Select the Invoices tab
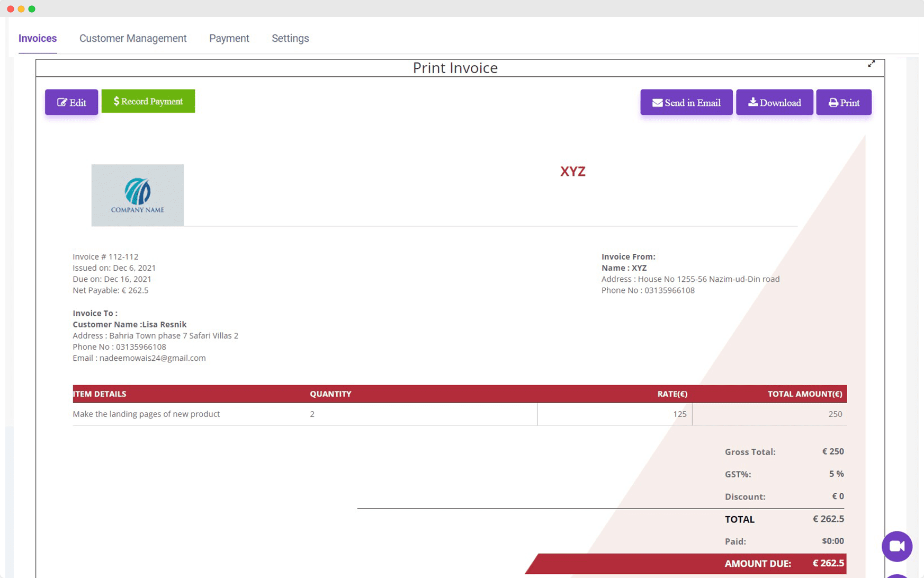 pyautogui.click(x=37, y=38)
